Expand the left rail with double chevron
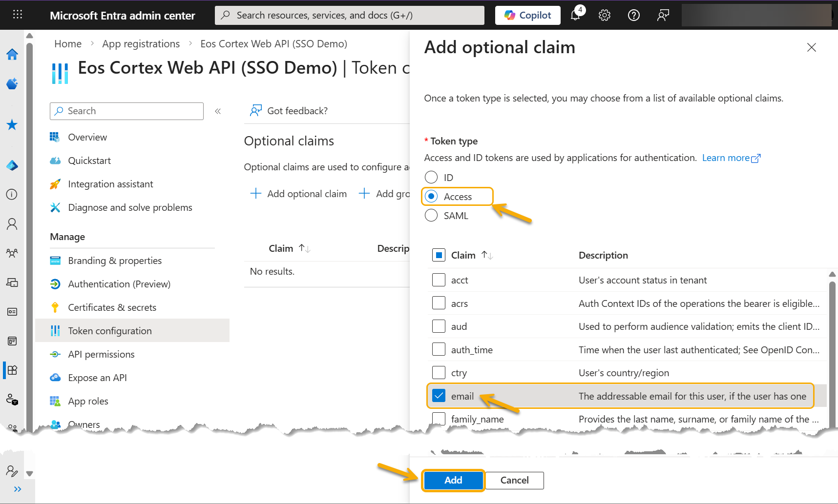Viewport: 838px width, 504px height. click(x=18, y=489)
